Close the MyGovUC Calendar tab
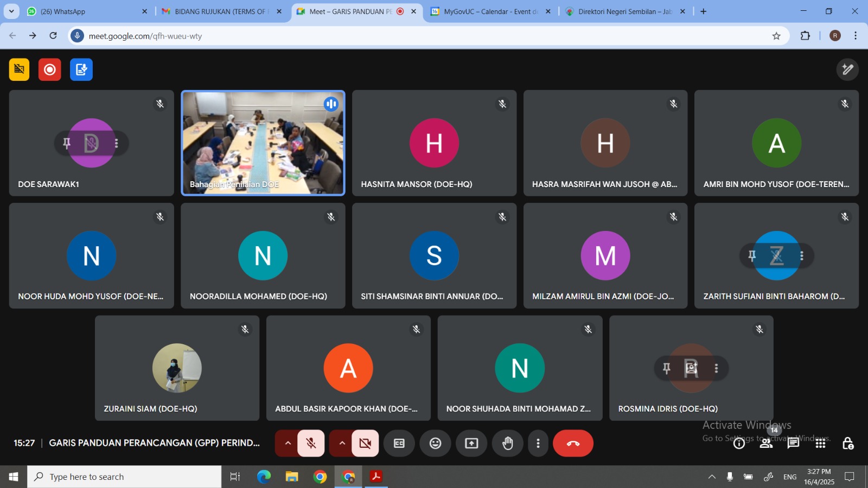Screen dimensions: 868x488 coord(548,11)
